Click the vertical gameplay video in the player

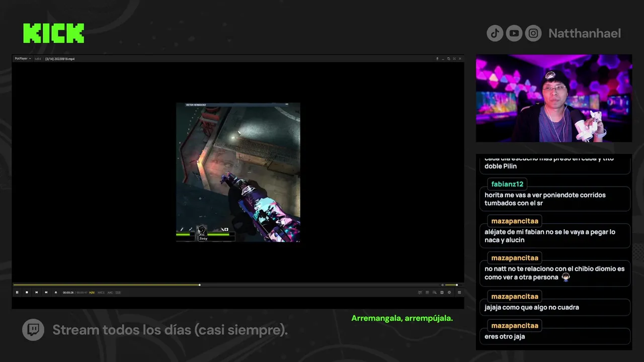238,172
